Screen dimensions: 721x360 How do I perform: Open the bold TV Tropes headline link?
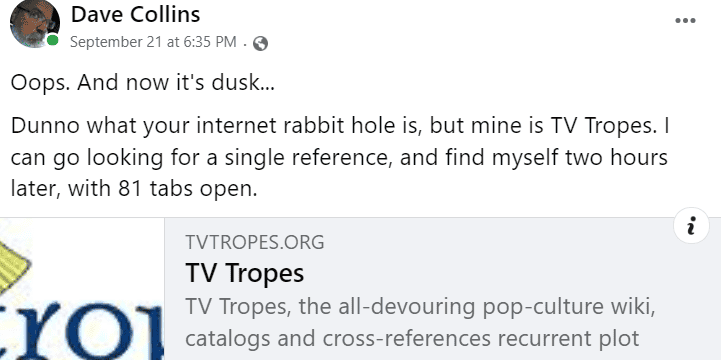click(245, 273)
